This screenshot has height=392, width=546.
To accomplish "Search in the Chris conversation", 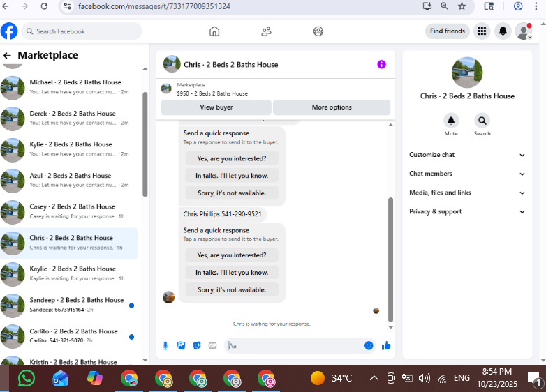I will point(482,121).
